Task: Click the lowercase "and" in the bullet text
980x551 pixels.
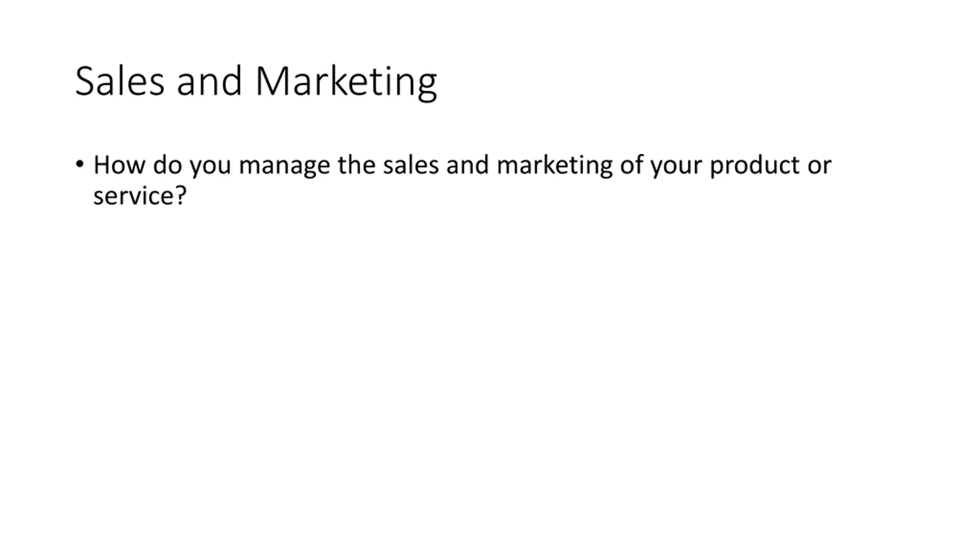Action: (467, 165)
